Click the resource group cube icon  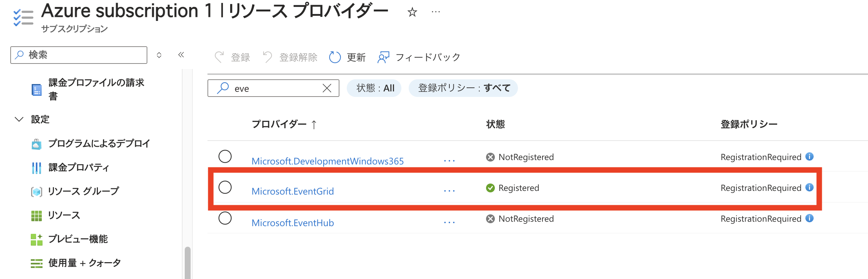36,192
